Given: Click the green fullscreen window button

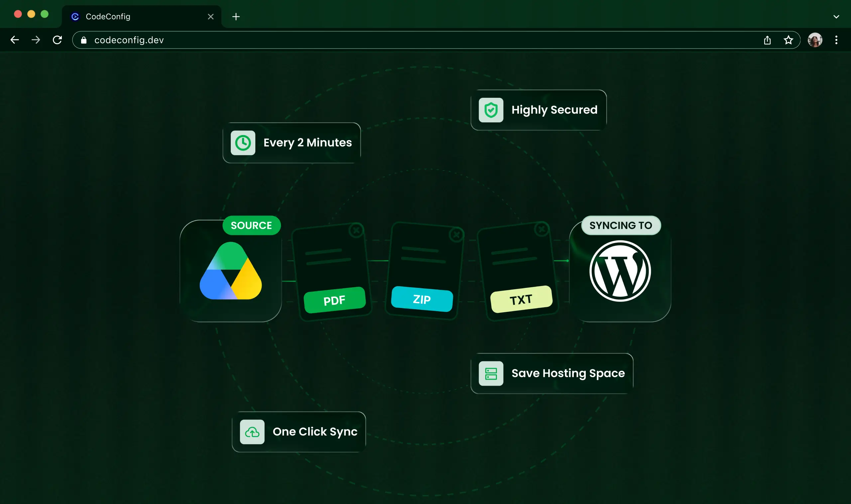Looking at the screenshot, I should click(45, 14).
